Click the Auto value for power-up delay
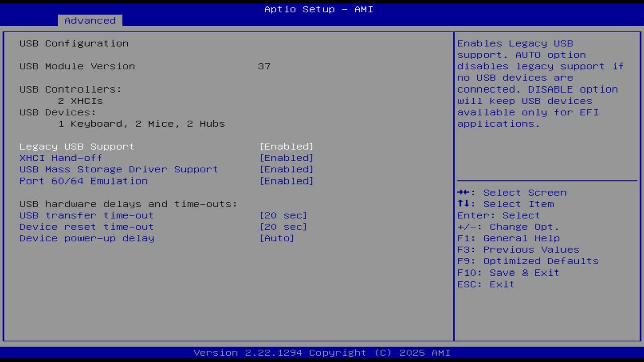 click(x=277, y=238)
